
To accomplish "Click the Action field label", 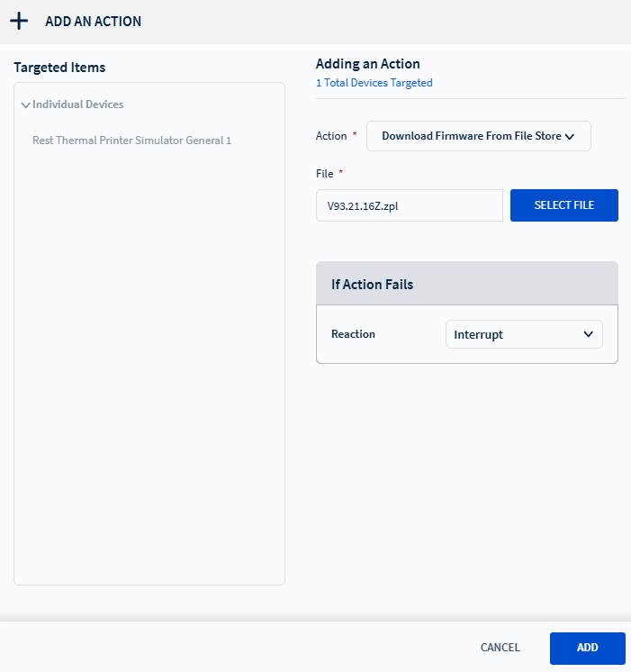I will point(330,136).
